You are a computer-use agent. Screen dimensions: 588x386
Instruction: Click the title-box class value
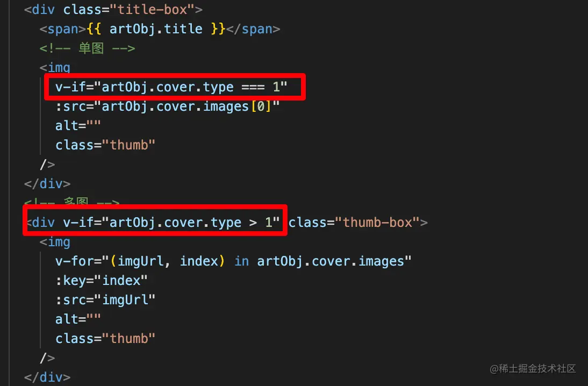(152, 9)
